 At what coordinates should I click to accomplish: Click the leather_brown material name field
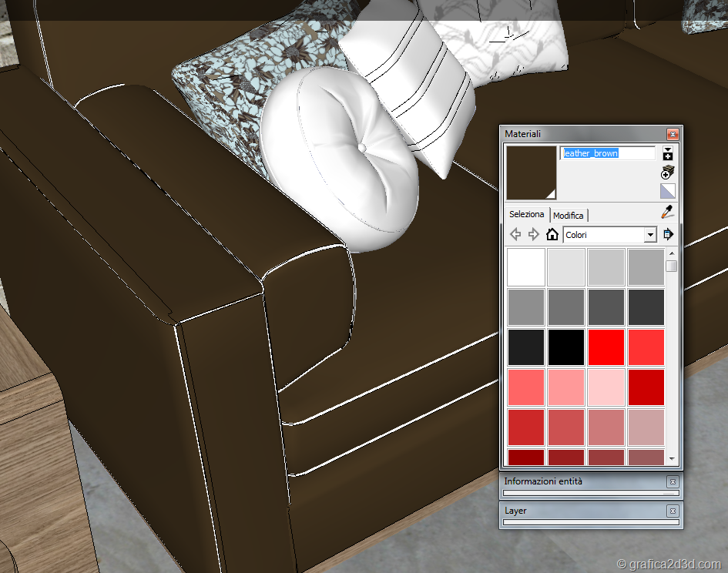tap(607, 153)
